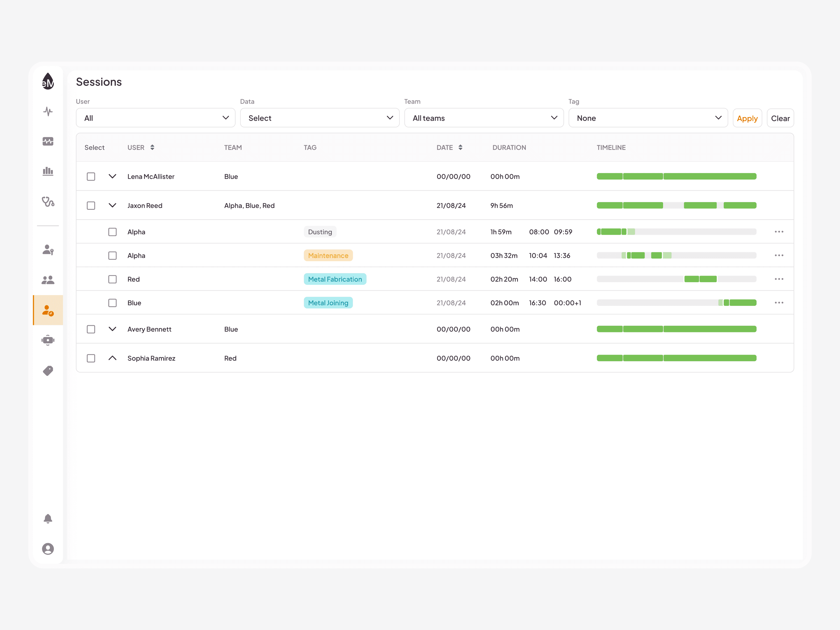Tick the Avery Bennett row checkbox

tap(91, 329)
